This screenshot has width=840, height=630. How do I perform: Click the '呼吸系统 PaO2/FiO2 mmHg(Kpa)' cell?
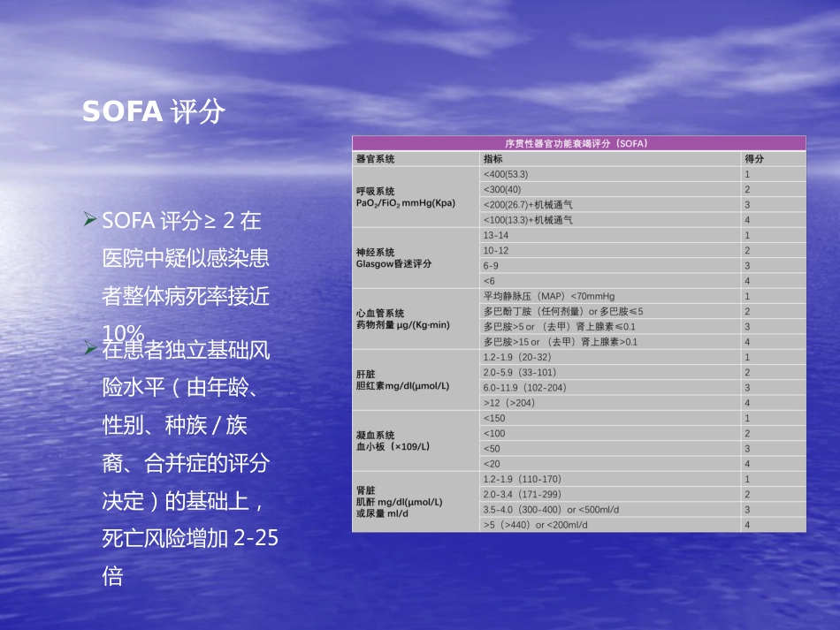[x=416, y=197]
